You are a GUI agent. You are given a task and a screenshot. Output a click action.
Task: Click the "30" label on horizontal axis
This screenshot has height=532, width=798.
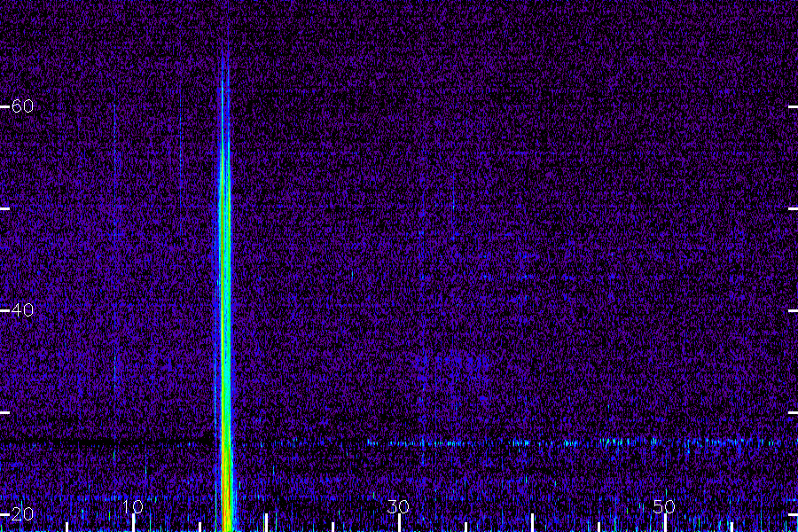398,506
